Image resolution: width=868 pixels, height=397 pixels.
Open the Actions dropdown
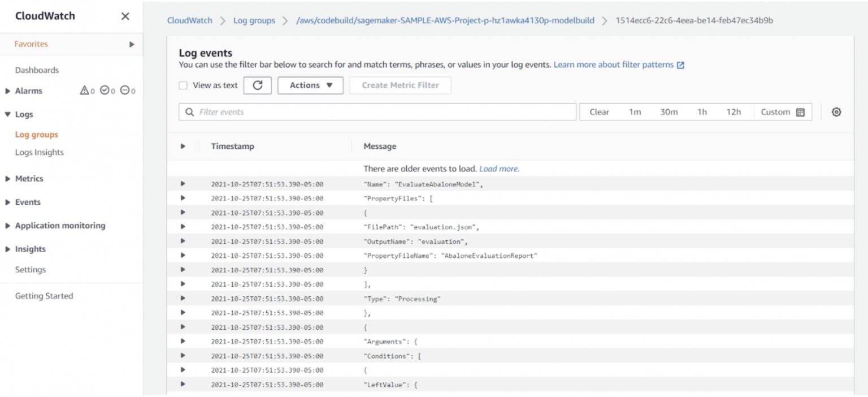310,85
